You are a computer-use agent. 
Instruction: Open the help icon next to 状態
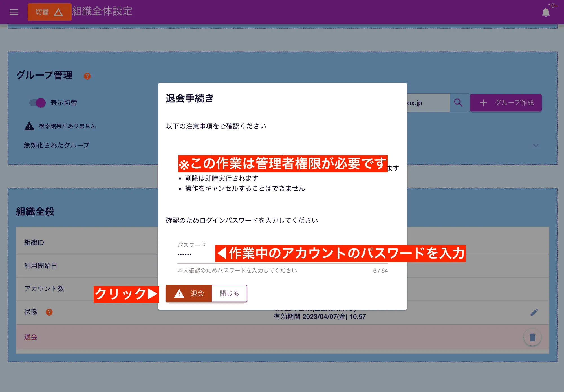coord(49,312)
